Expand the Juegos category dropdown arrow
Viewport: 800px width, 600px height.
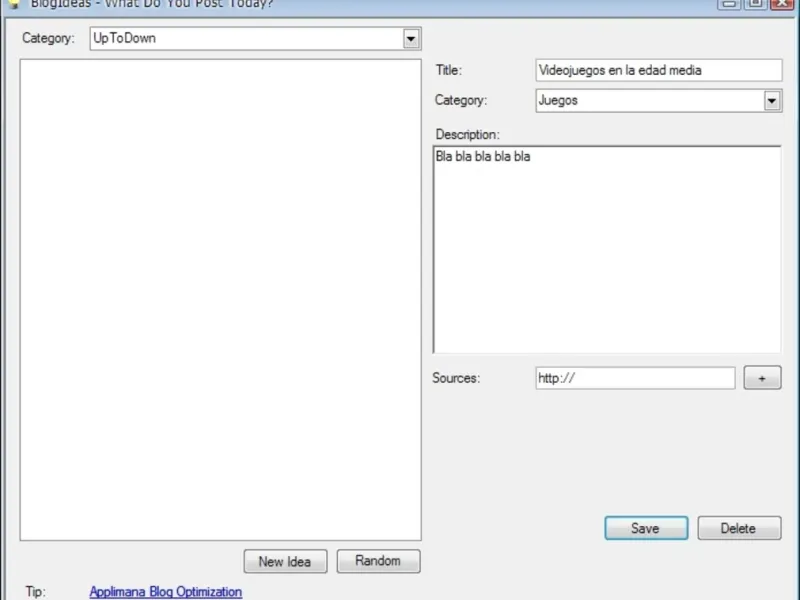tap(772, 101)
